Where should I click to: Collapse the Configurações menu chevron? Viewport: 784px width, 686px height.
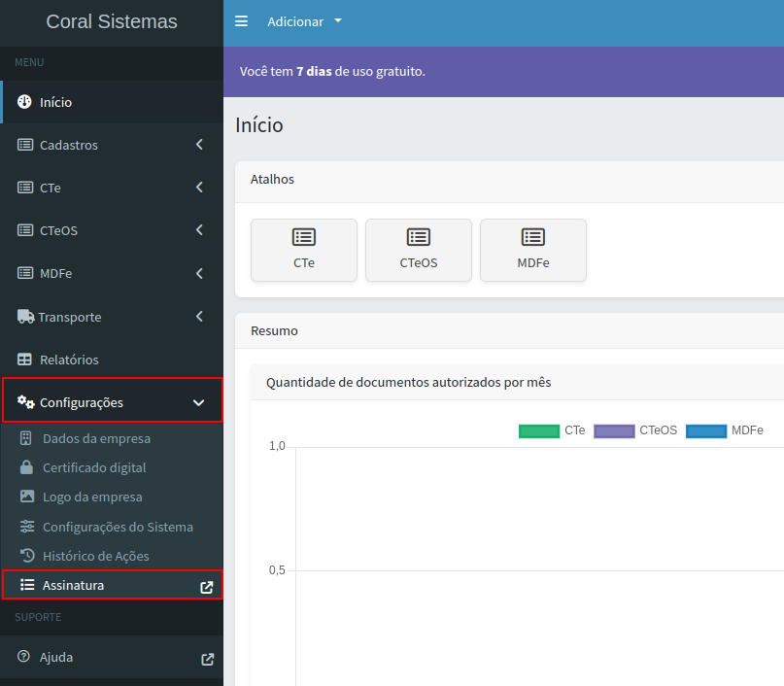pyautogui.click(x=199, y=402)
